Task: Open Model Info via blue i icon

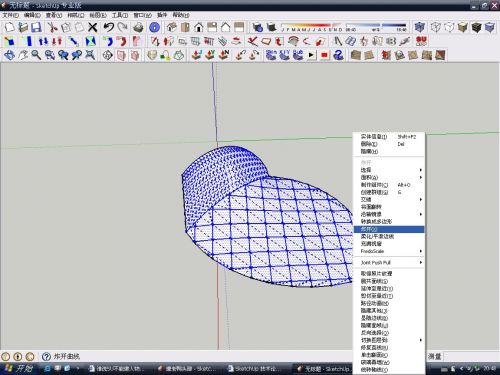Action: tap(154, 27)
